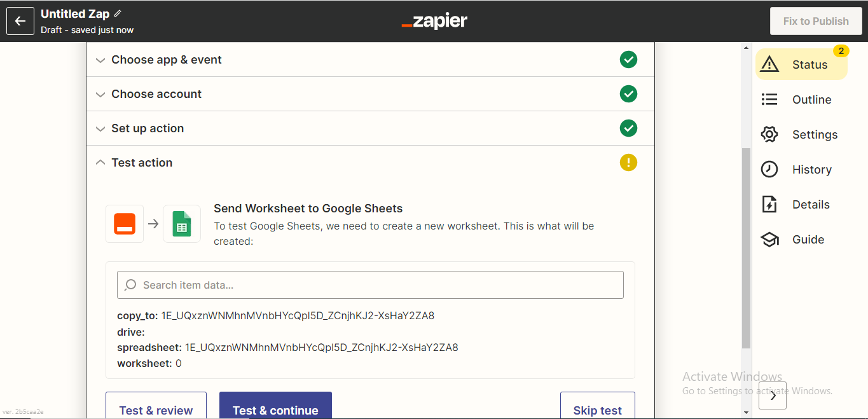
Task: Click the yellow 2 notification badge
Action: click(841, 51)
